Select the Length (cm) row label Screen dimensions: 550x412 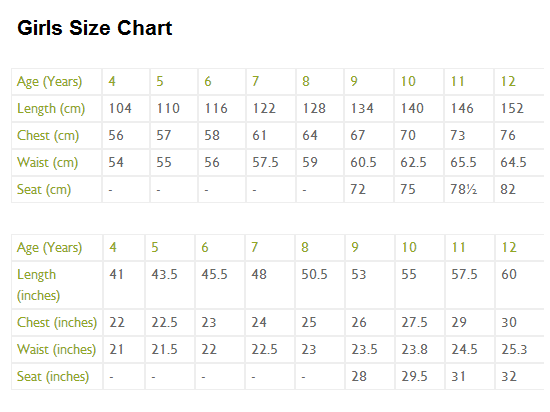51,108
